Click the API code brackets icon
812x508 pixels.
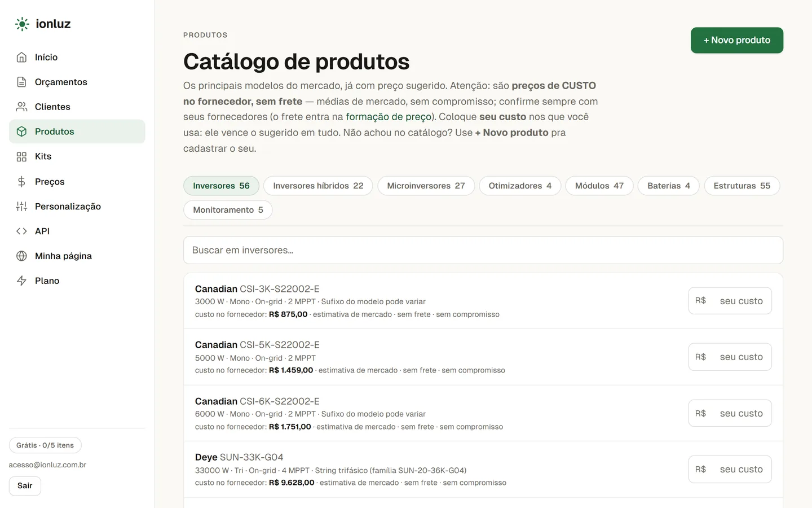pyautogui.click(x=21, y=231)
